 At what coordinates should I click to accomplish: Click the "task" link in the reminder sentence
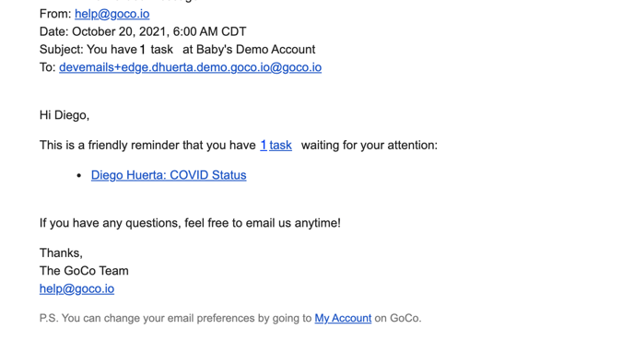tap(281, 146)
